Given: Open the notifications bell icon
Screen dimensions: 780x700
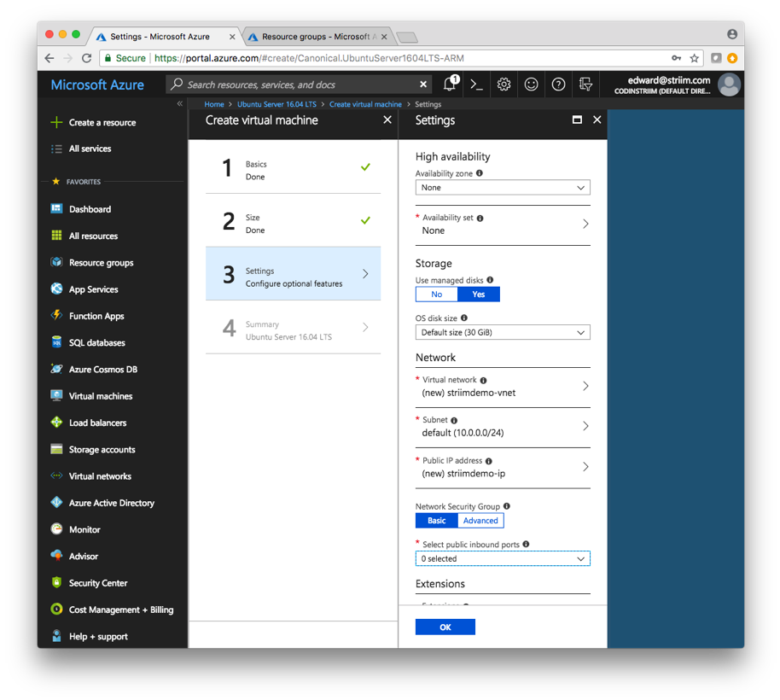Looking at the screenshot, I should (450, 85).
